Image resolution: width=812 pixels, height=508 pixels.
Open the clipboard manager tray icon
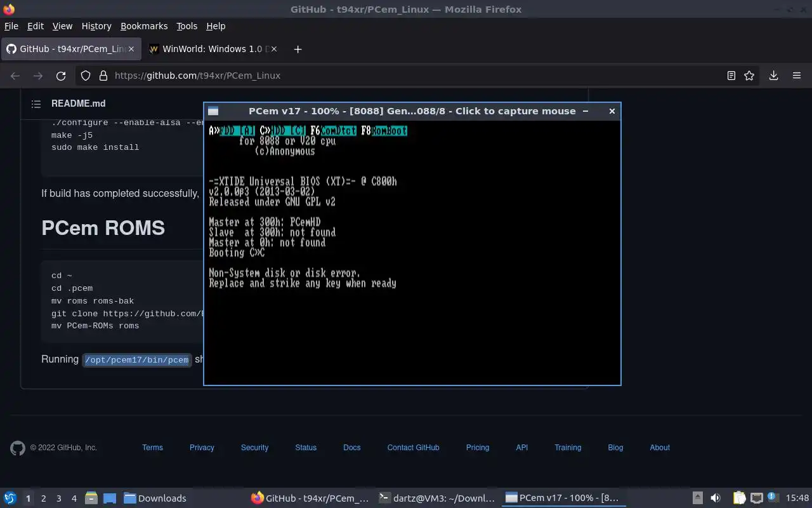click(x=739, y=498)
